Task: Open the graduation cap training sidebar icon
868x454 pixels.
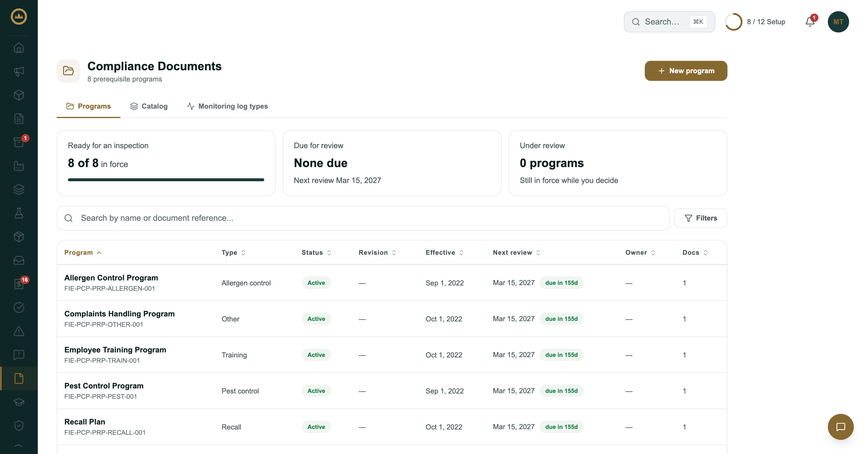Action: [x=19, y=402]
